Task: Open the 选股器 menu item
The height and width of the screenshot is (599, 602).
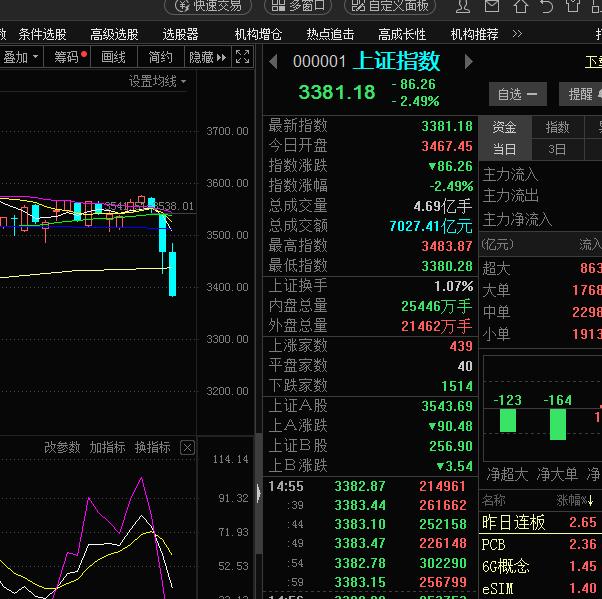Action: pos(180,35)
